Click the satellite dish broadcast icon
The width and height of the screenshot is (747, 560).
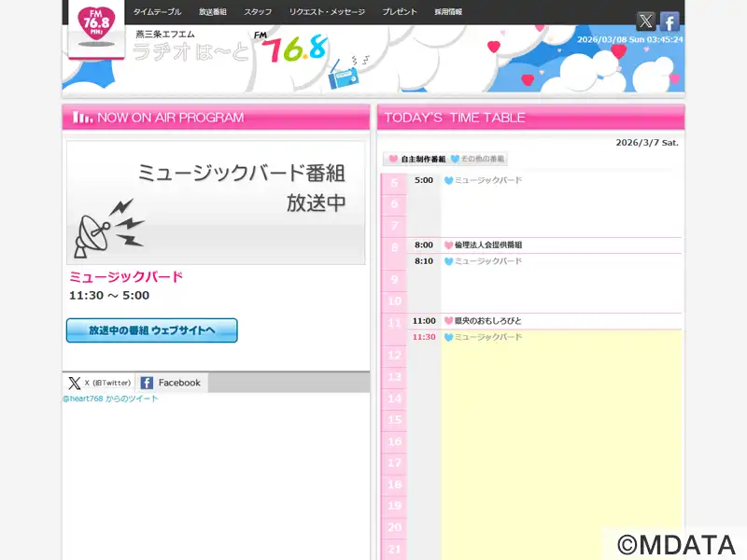109,229
